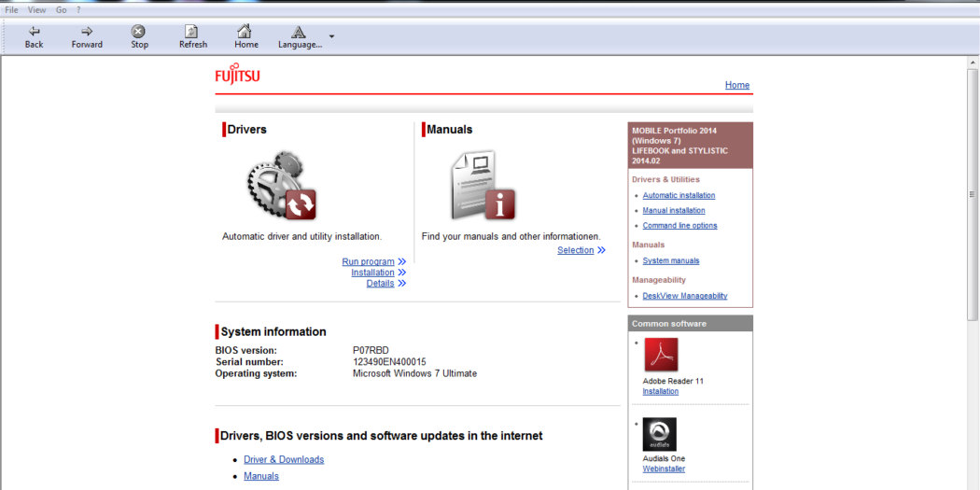980x490 pixels.
Task: Click the Common software header
Action: pyautogui.click(x=690, y=323)
